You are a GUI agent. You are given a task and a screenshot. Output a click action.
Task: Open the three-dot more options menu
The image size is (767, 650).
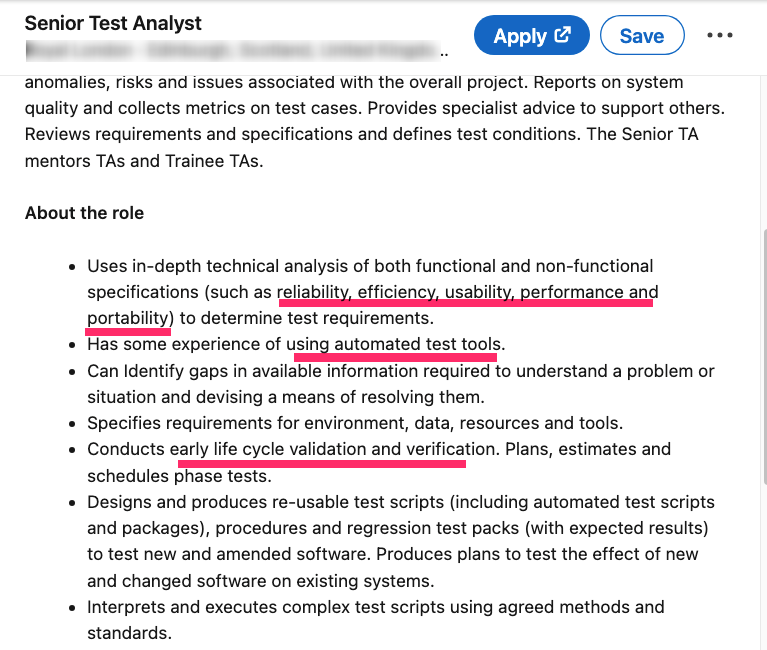click(720, 35)
